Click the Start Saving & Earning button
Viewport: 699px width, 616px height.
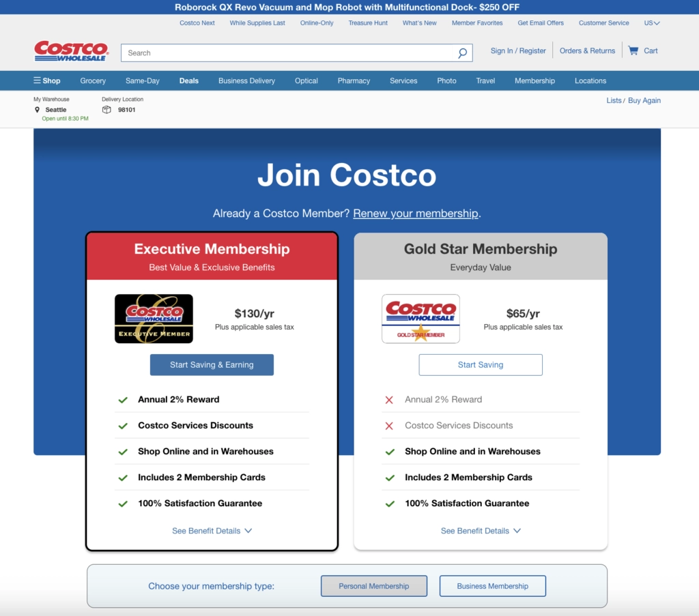point(212,364)
